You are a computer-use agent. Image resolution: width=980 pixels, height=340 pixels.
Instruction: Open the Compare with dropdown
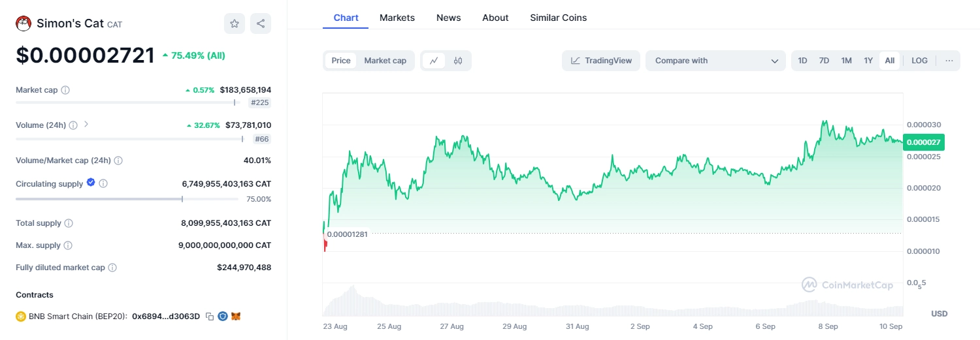click(716, 61)
